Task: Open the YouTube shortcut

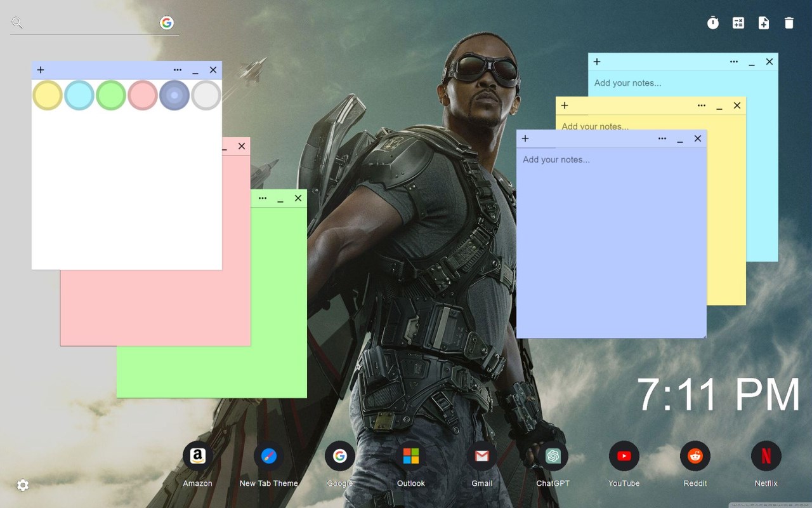Action: (624, 456)
